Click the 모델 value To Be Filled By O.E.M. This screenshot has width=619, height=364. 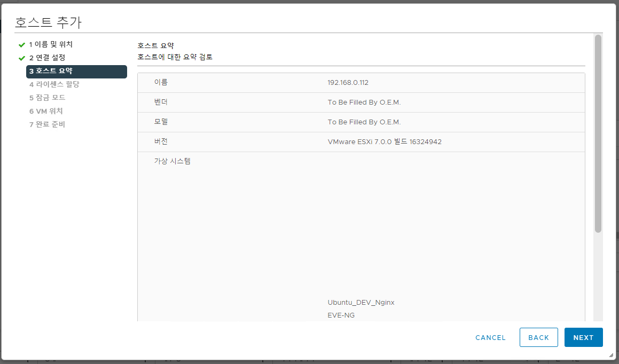pyautogui.click(x=364, y=122)
